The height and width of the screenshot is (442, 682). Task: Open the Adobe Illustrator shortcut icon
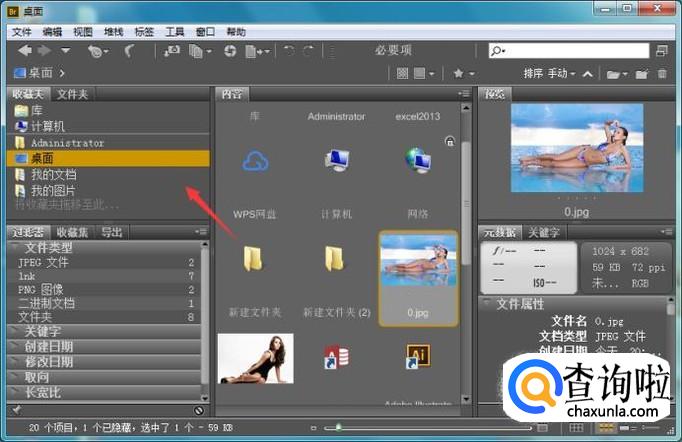(x=417, y=357)
